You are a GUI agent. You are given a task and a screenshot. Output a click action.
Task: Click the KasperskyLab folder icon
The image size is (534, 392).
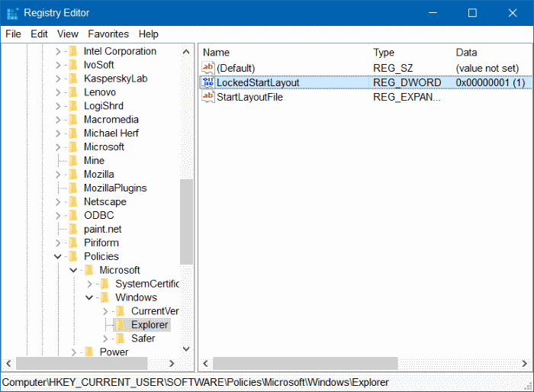(x=73, y=79)
